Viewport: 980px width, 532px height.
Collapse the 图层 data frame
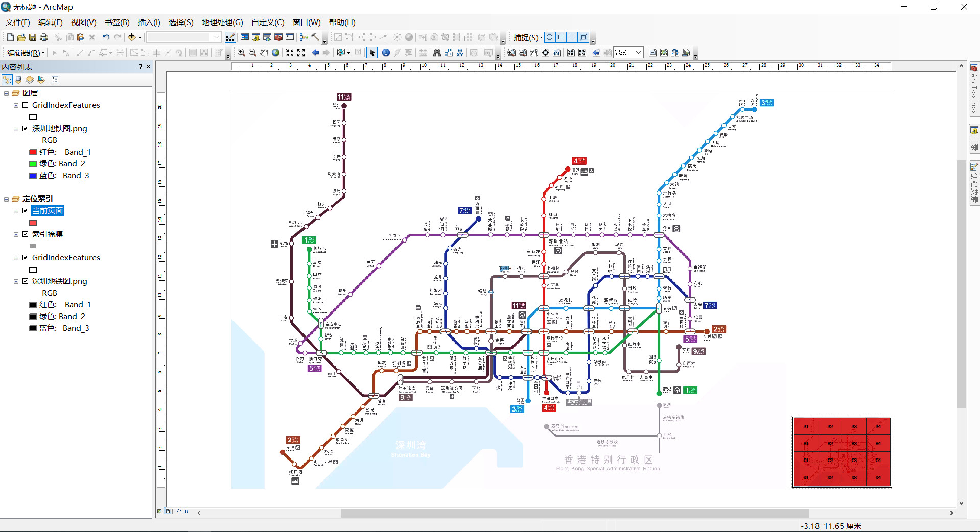coord(6,93)
